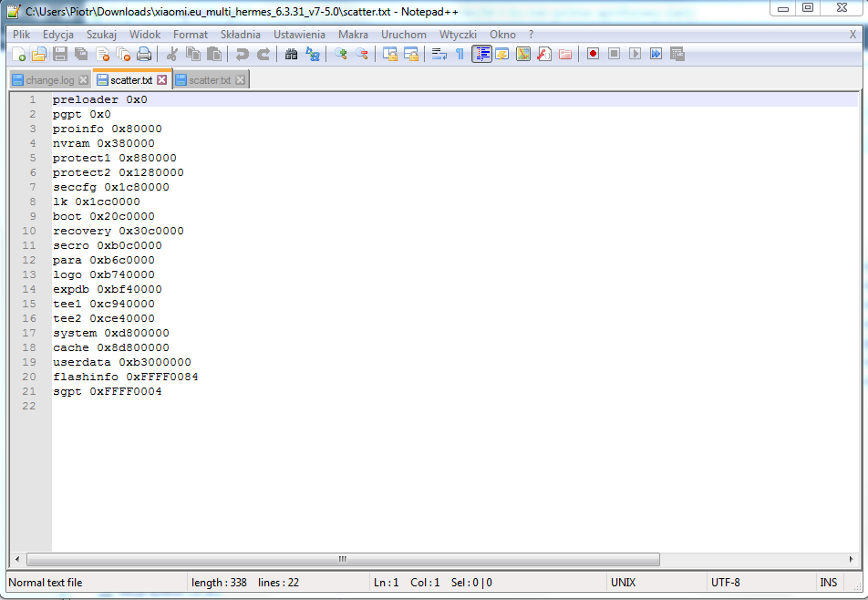Screen dimensions: 868x600
Task: Click the horizontal scrollbar thumb
Action: (x=342, y=559)
